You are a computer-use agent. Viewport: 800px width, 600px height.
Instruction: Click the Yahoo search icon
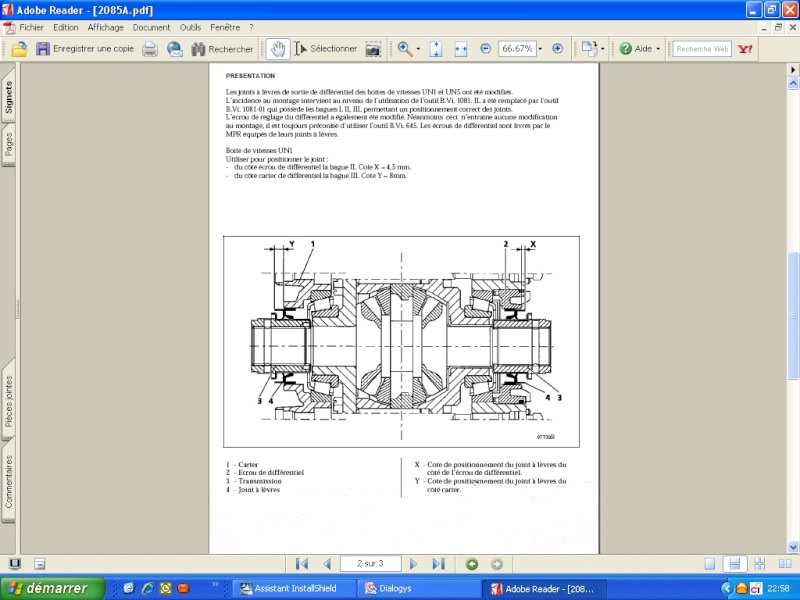[745, 48]
